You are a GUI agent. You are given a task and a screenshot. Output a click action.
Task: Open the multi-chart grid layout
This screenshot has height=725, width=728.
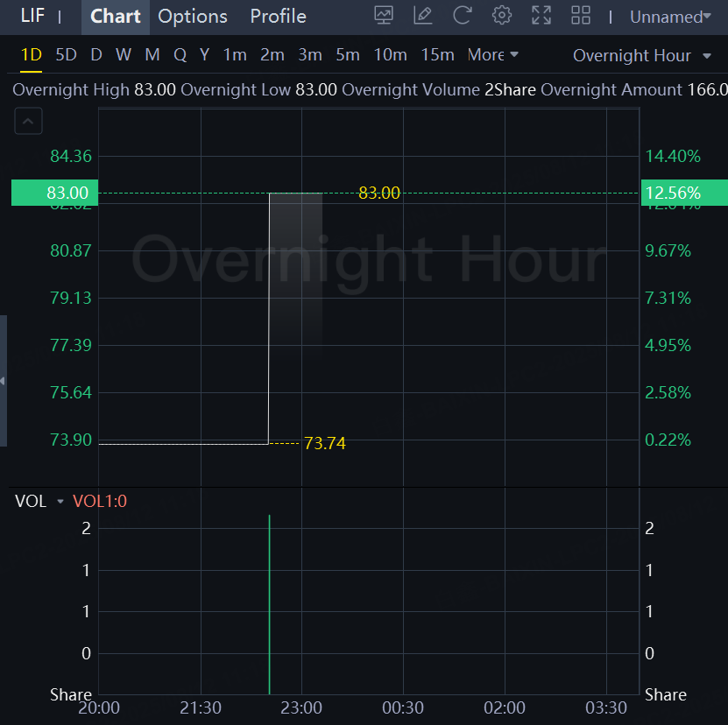[x=581, y=16]
